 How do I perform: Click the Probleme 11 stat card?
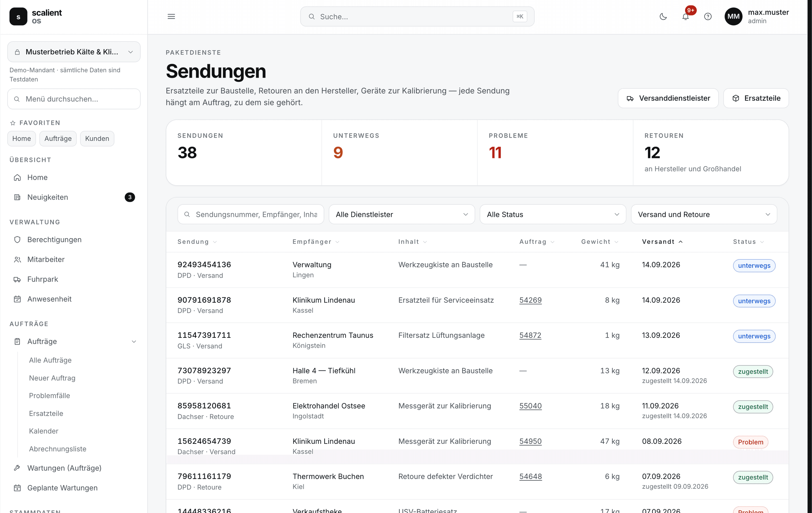click(x=555, y=153)
